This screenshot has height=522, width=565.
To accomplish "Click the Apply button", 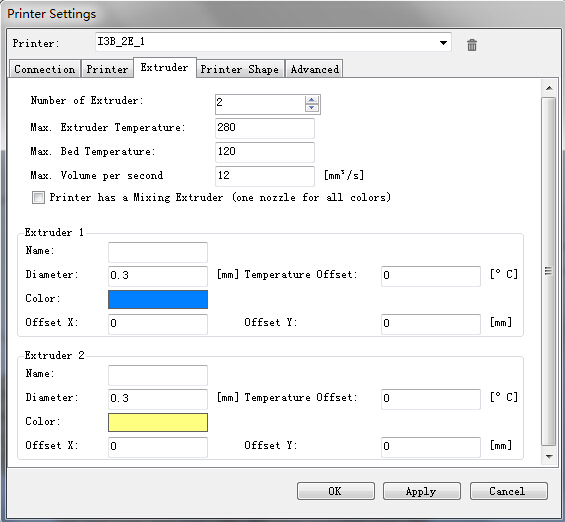I will (x=422, y=491).
